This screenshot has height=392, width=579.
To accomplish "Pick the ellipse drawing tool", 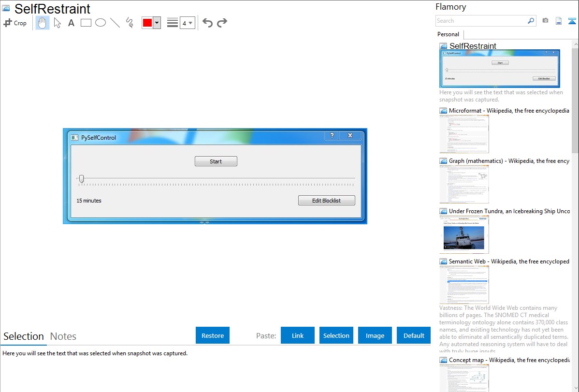I will (x=101, y=23).
